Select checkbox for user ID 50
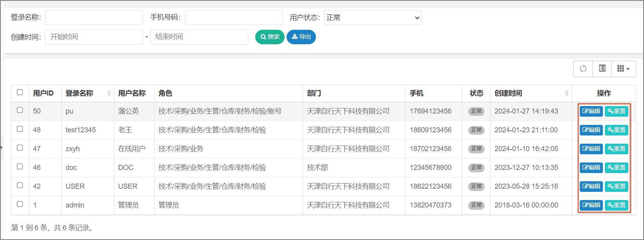Viewport: 644px width, 240px height. point(20,110)
